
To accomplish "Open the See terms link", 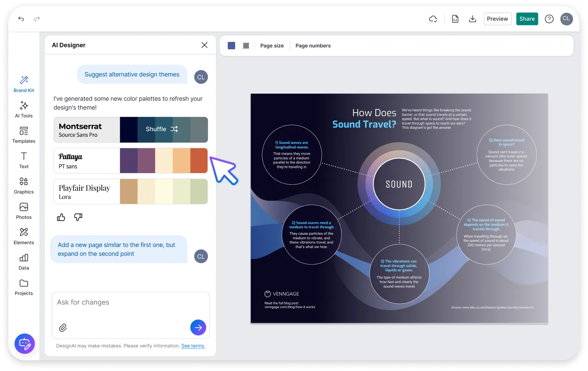I will coord(193,346).
